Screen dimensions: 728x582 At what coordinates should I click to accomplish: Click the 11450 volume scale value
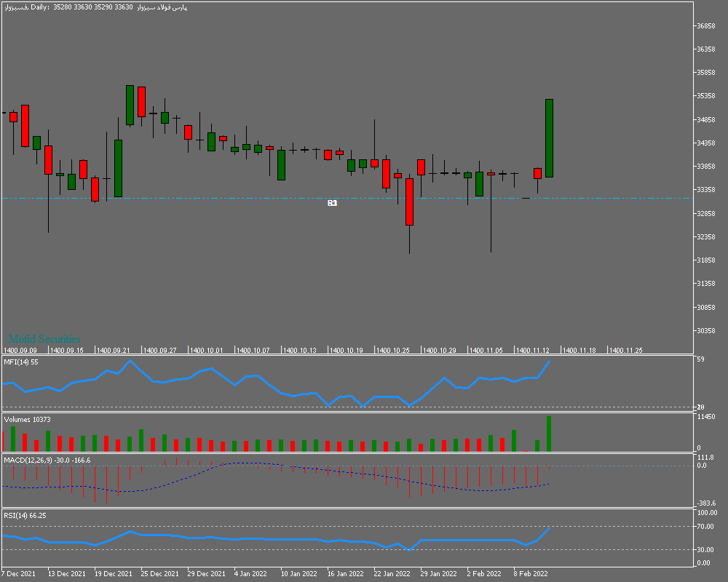tap(705, 417)
